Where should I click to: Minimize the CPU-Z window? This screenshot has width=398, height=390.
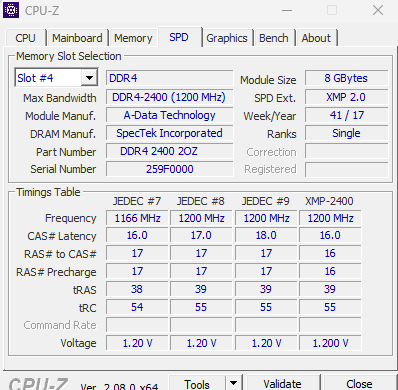[287, 10]
